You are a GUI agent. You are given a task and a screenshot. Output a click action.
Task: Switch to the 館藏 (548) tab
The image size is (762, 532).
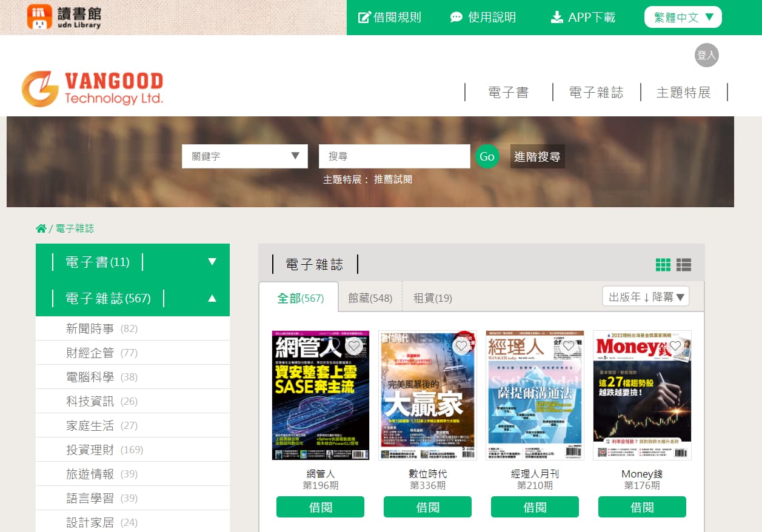tap(370, 298)
